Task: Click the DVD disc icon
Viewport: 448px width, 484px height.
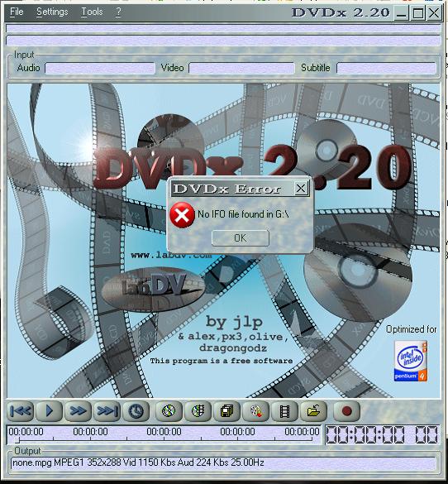Action: coord(169,411)
